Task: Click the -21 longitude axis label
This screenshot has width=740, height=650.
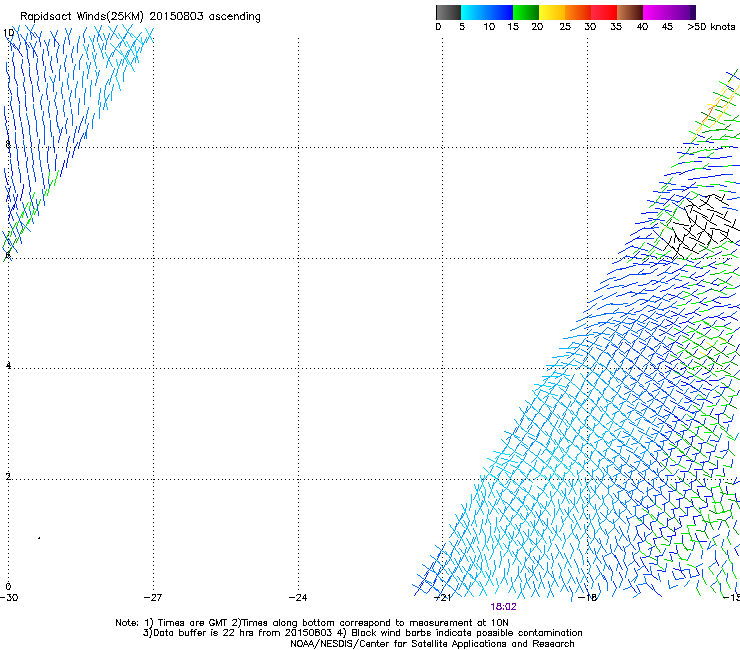Action: coord(442,597)
